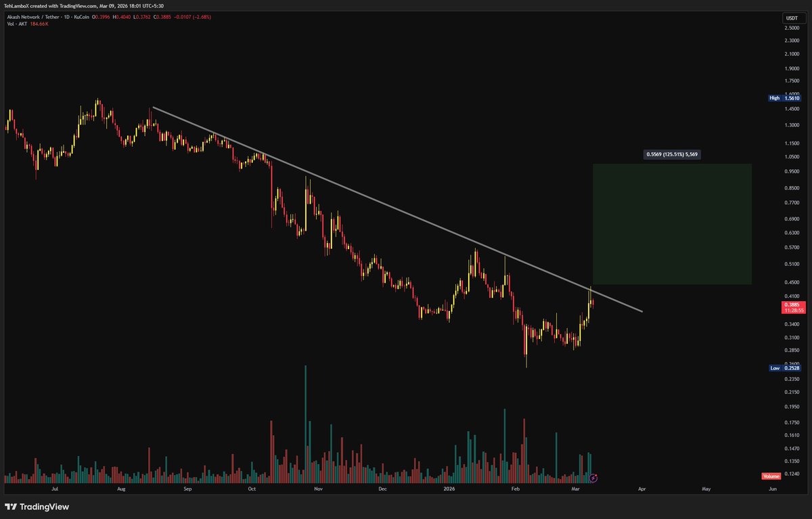Image resolution: width=812 pixels, height=519 pixels.
Task: Click the 2.5000 price axis label
Action: coord(790,28)
